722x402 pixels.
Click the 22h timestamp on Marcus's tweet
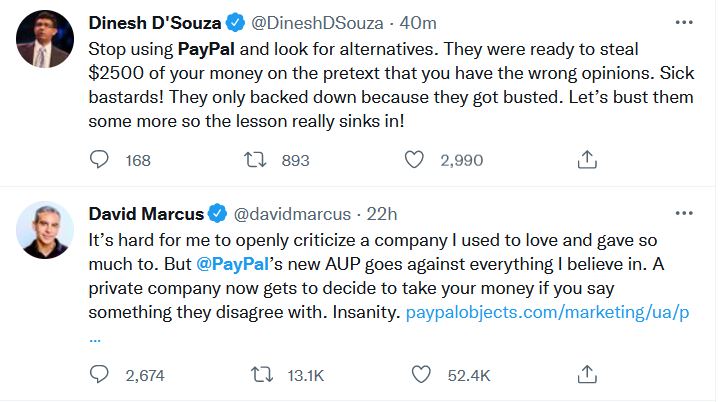[x=383, y=214]
